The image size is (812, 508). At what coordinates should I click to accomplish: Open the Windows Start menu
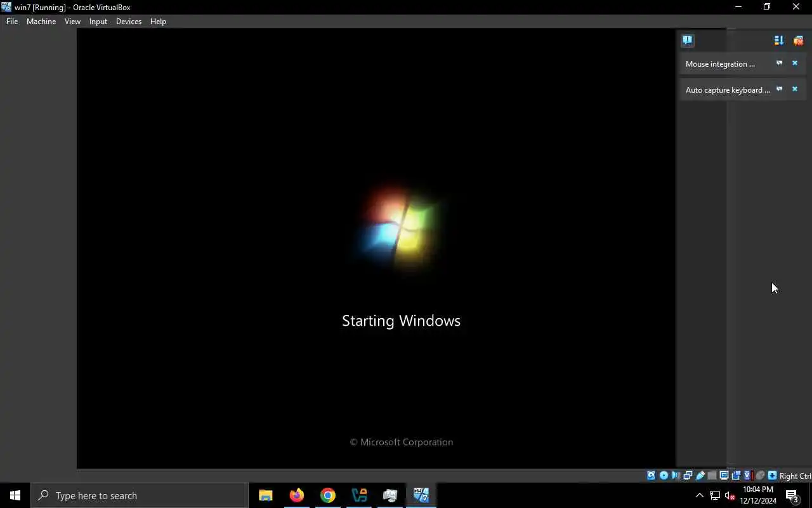click(15, 495)
